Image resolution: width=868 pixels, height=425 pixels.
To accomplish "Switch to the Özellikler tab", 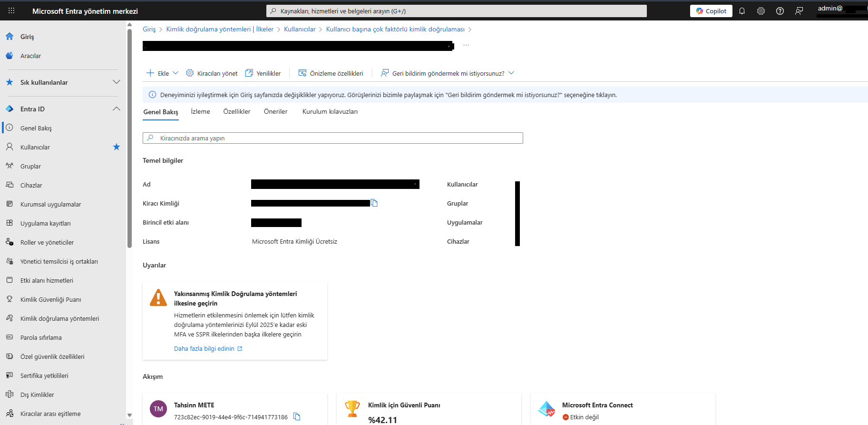I will coord(237,111).
